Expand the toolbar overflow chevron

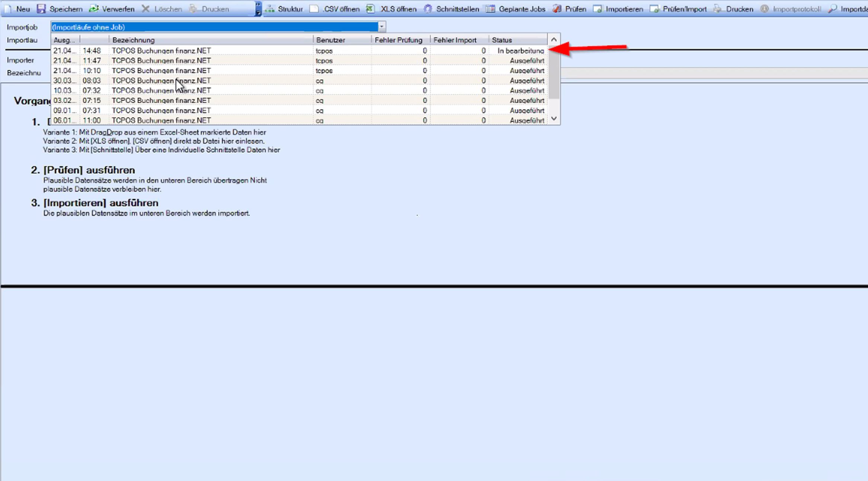coord(258,9)
